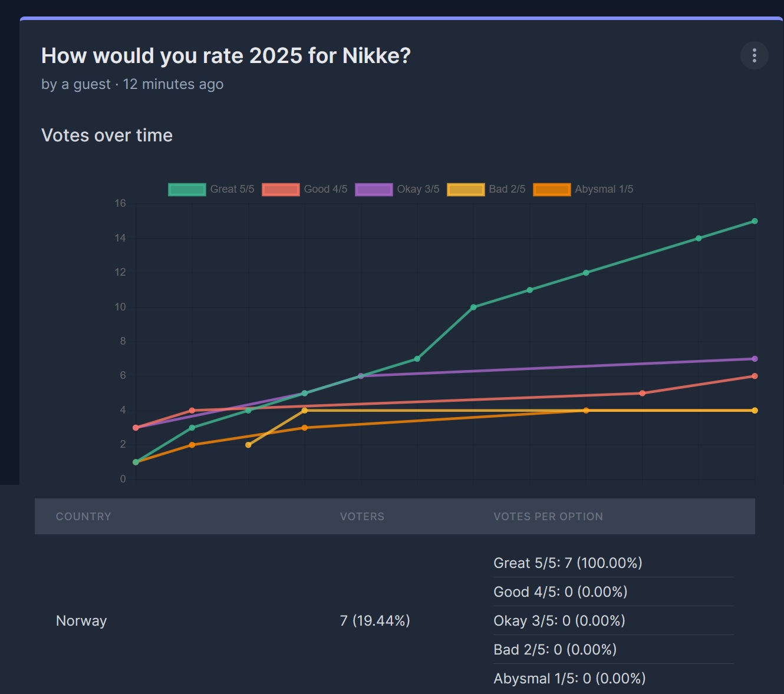Screen dimensions: 784x694
Task: Toggle the Abysmal 1/5 legend series
Action: click(583, 189)
